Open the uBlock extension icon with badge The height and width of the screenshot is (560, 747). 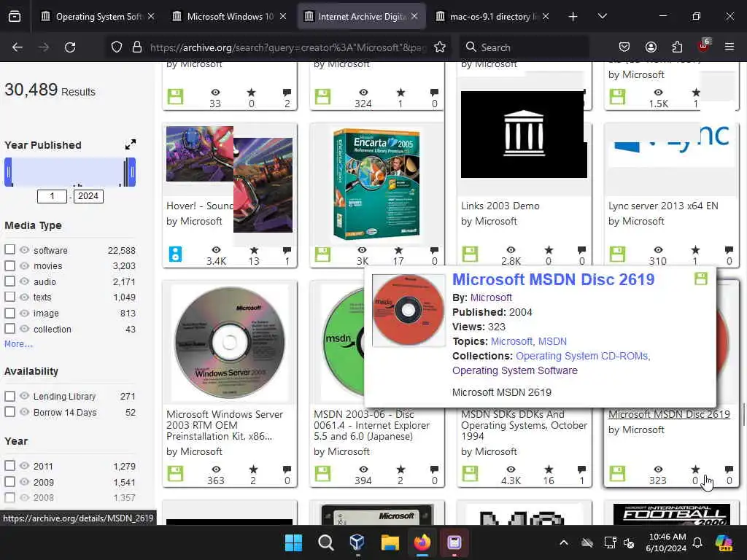click(703, 46)
